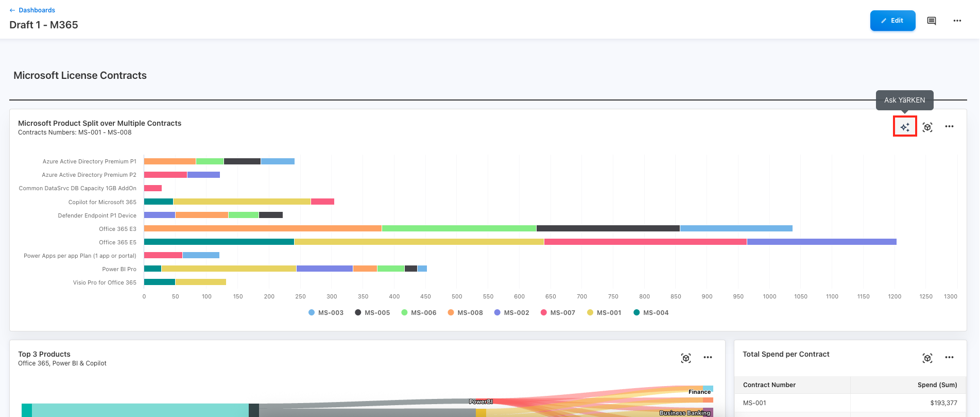
Task: Click the Edit dashboard button
Action: click(x=892, y=21)
